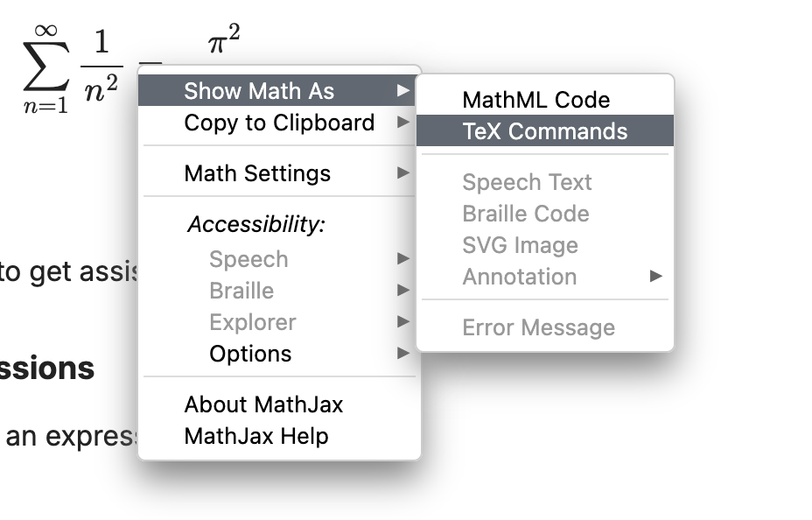Click Error Message entry

point(538,327)
